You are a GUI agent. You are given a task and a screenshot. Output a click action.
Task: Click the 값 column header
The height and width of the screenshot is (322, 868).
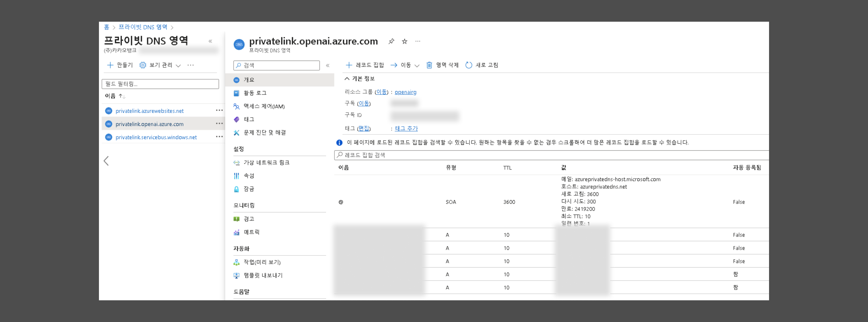(564, 168)
